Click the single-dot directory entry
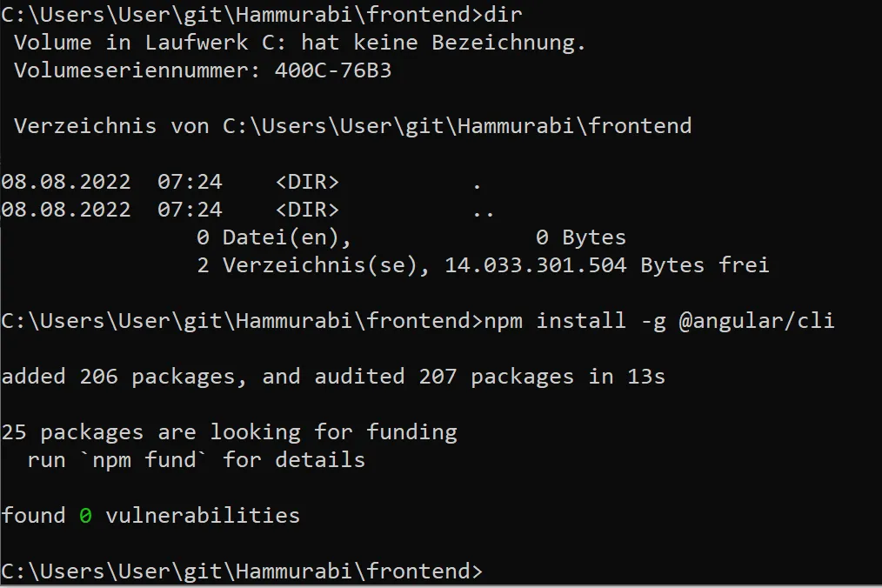The width and height of the screenshot is (882, 588). pos(477,185)
